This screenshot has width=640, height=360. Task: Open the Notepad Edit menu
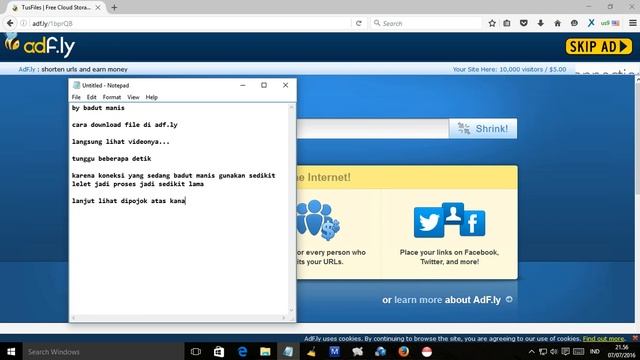pos(91,97)
